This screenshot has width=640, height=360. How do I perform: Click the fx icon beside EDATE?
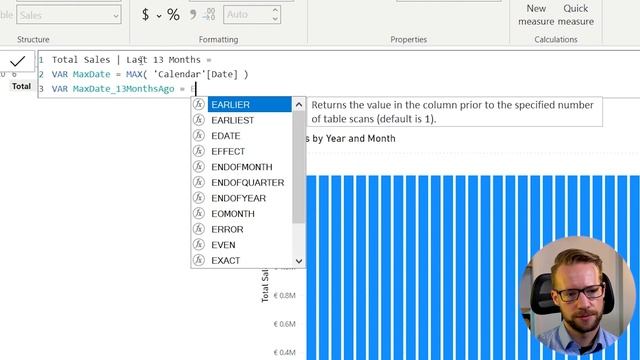tap(199, 135)
